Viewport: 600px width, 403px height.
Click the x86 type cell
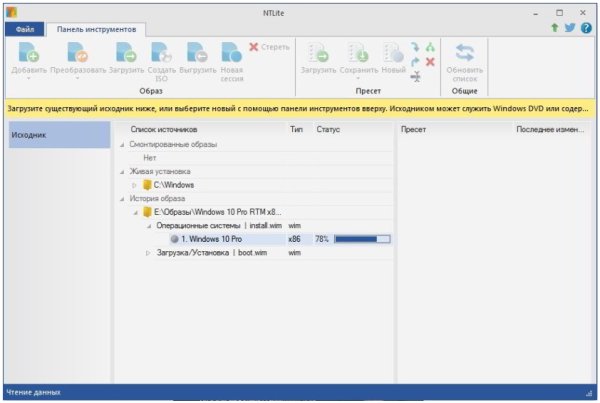(294, 239)
